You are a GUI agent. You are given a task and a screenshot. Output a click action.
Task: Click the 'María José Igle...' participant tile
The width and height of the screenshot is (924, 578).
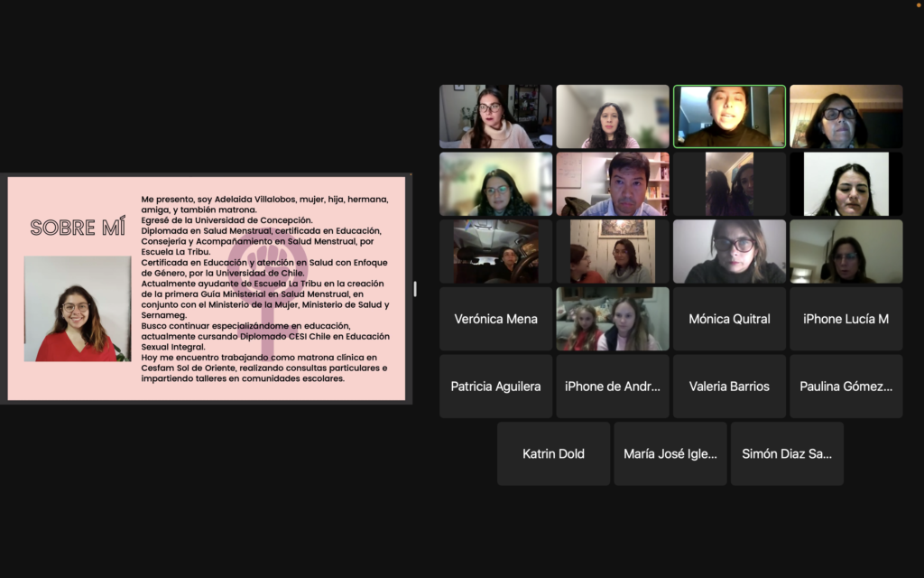click(x=670, y=453)
